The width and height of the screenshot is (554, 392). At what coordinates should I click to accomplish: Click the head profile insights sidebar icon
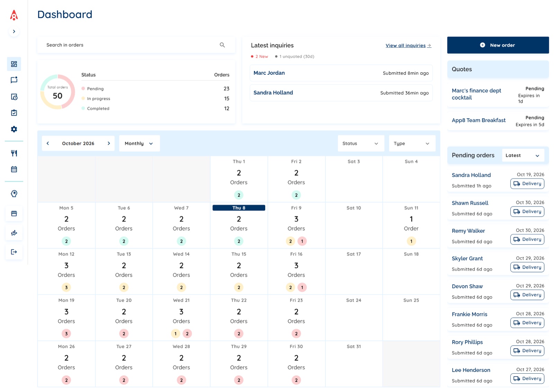click(14, 194)
